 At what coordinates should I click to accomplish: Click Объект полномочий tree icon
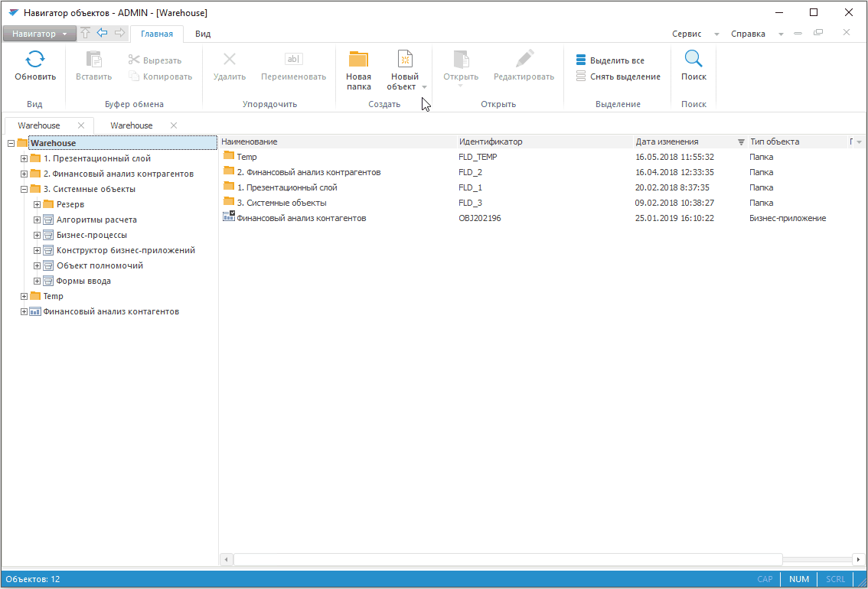[x=48, y=265]
